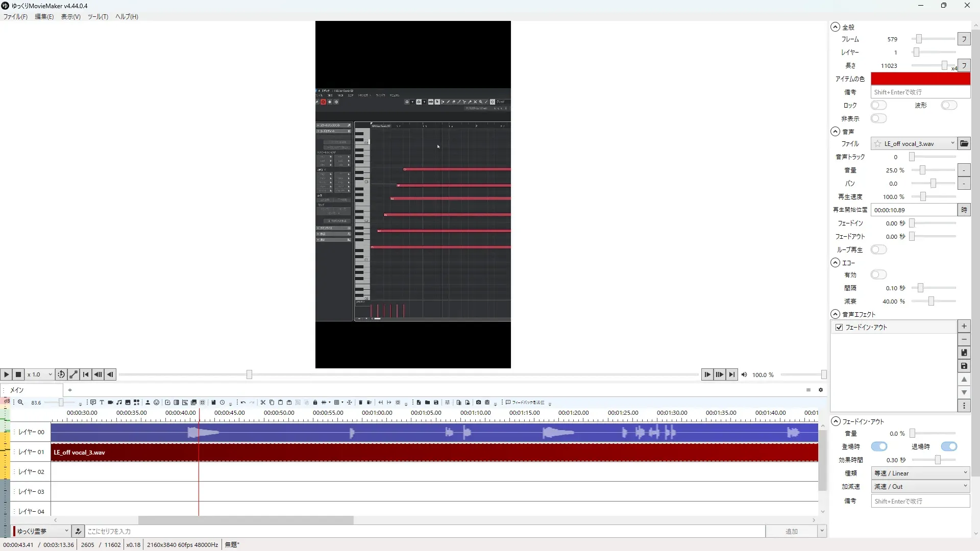Click the scissors cut icon in the timeline toolbar
Viewport: 980px width, 551px height.
(263, 403)
